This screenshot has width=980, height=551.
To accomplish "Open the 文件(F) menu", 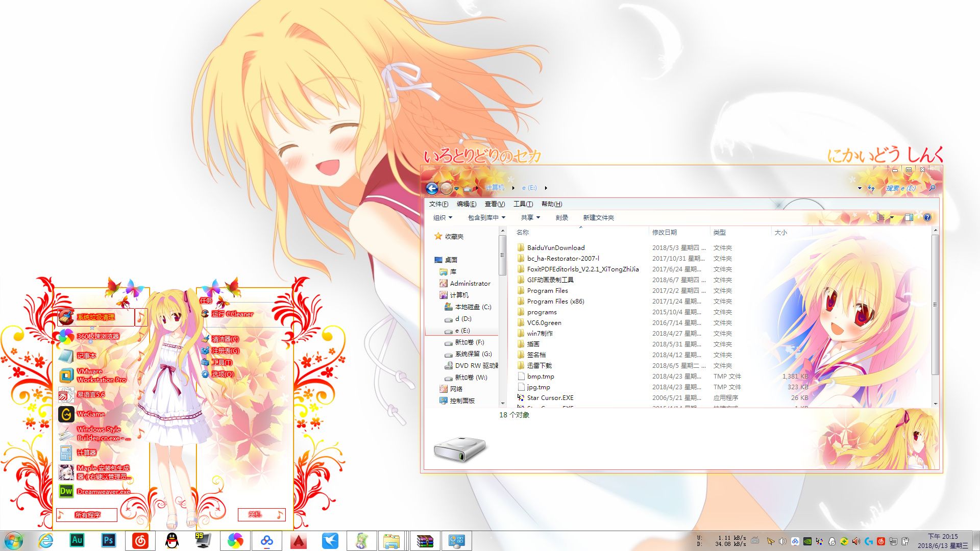I will click(x=438, y=204).
